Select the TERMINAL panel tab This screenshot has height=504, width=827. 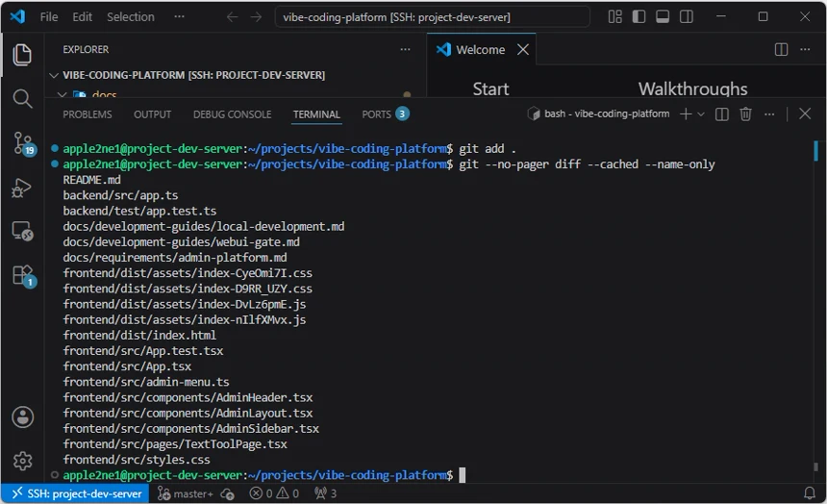click(x=316, y=114)
